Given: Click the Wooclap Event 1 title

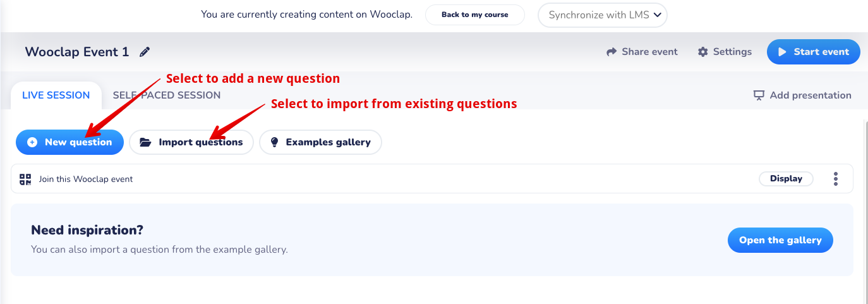Looking at the screenshot, I should tap(77, 52).
